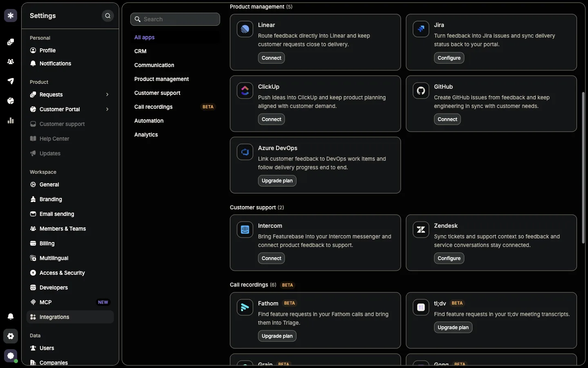The height and width of the screenshot is (368, 588).
Task: Click the user avatar at rail bottom
Action: (x=11, y=356)
